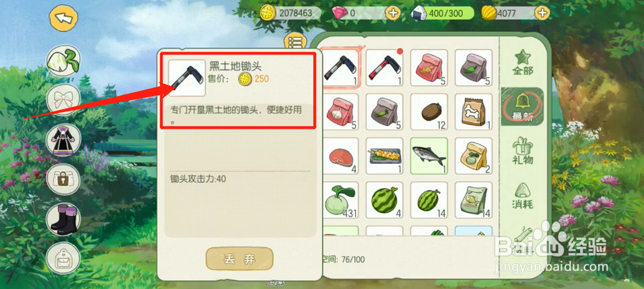Switch to 礼物 gift tab
The height and width of the screenshot is (289, 644).
click(522, 151)
